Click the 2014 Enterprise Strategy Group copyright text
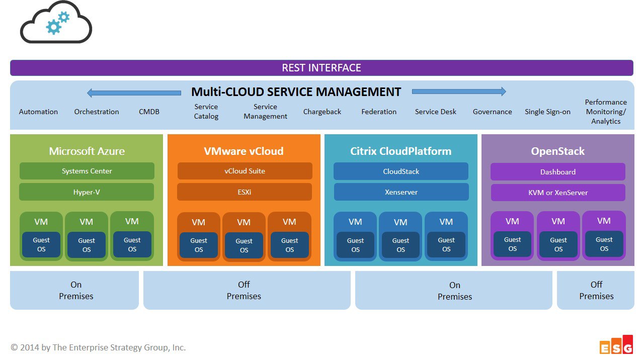Screen dimensions: 644x362 click(98, 347)
